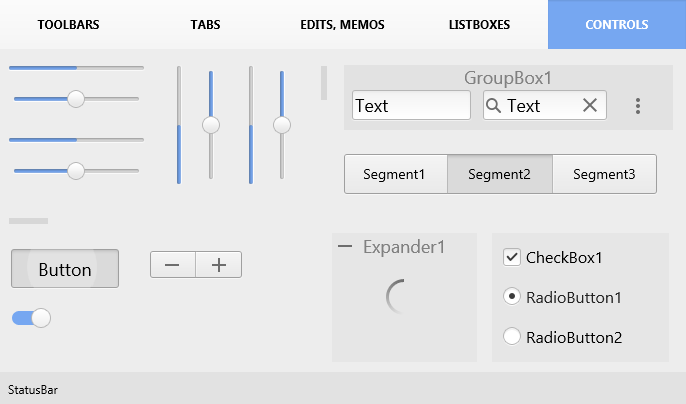Switch to the TOOLBARS tab

[x=68, y=25]
